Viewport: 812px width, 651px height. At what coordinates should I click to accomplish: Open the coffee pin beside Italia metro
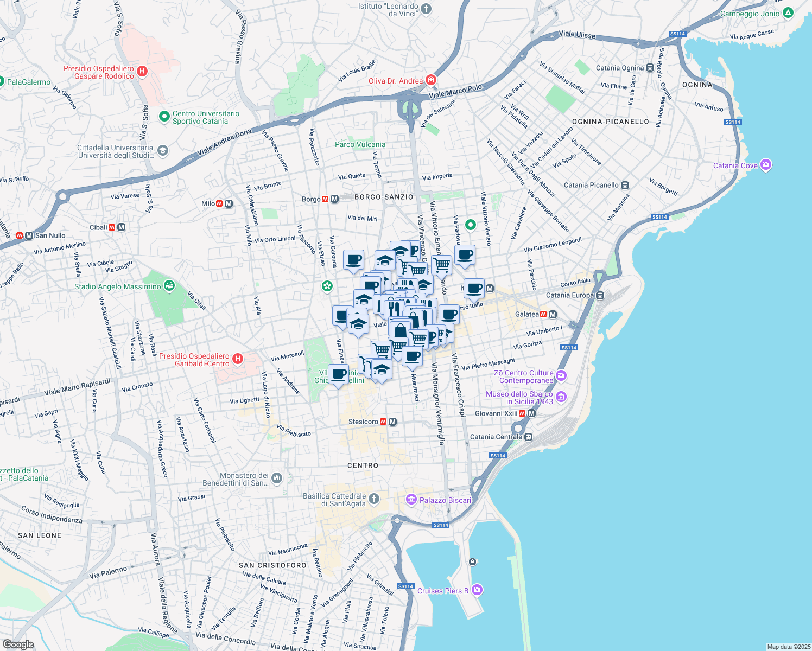[x=474, y=290]
